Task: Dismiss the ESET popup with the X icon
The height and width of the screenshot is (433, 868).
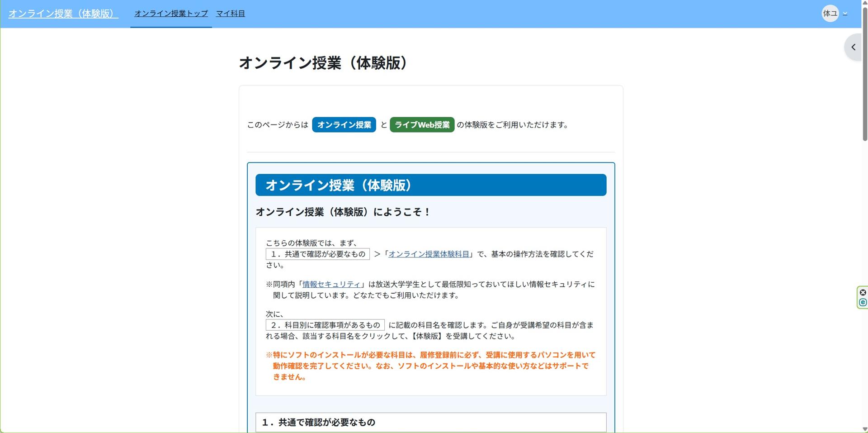Action: tap(863, 292)
